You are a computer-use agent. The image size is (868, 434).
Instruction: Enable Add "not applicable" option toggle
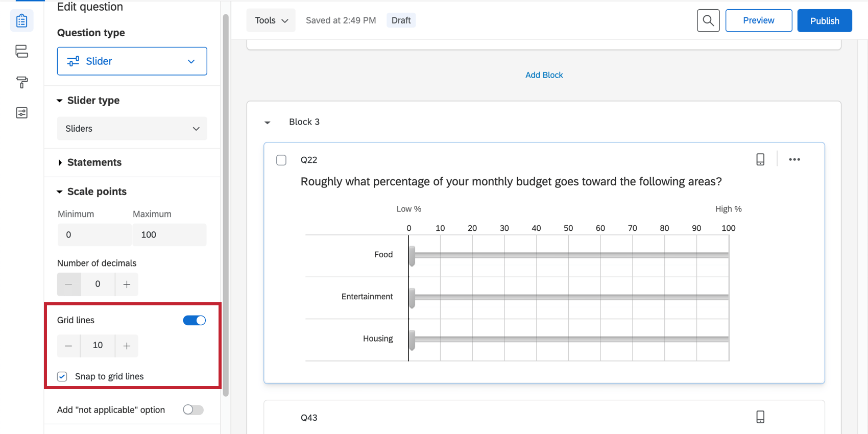193,409
